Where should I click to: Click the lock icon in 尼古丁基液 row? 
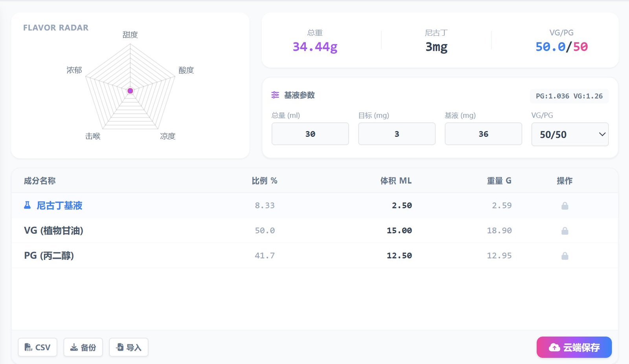click(565, 206)
